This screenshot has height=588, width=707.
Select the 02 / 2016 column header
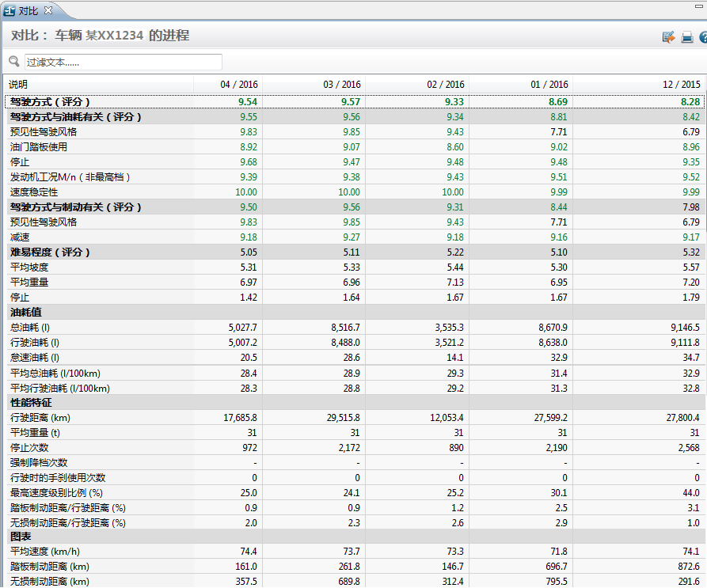[x=445, y=84]
